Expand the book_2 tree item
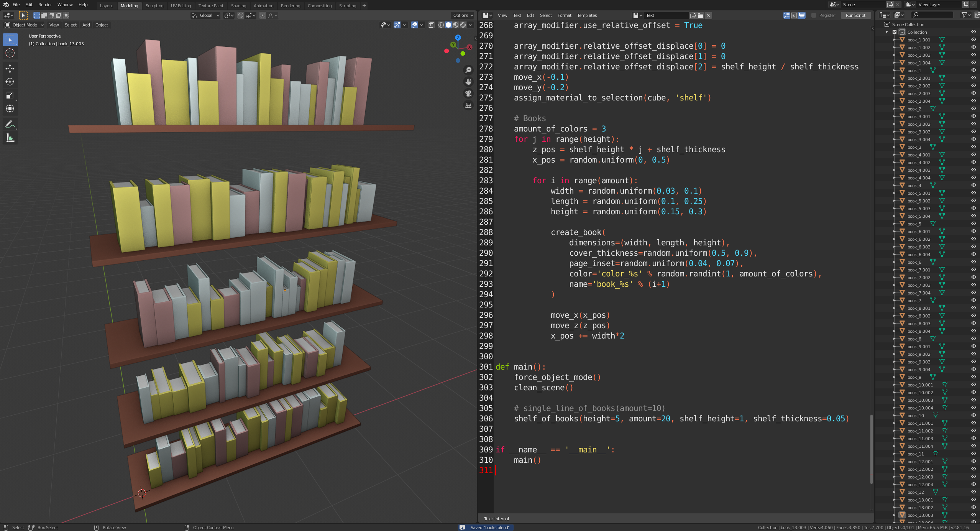 [894, 109]
